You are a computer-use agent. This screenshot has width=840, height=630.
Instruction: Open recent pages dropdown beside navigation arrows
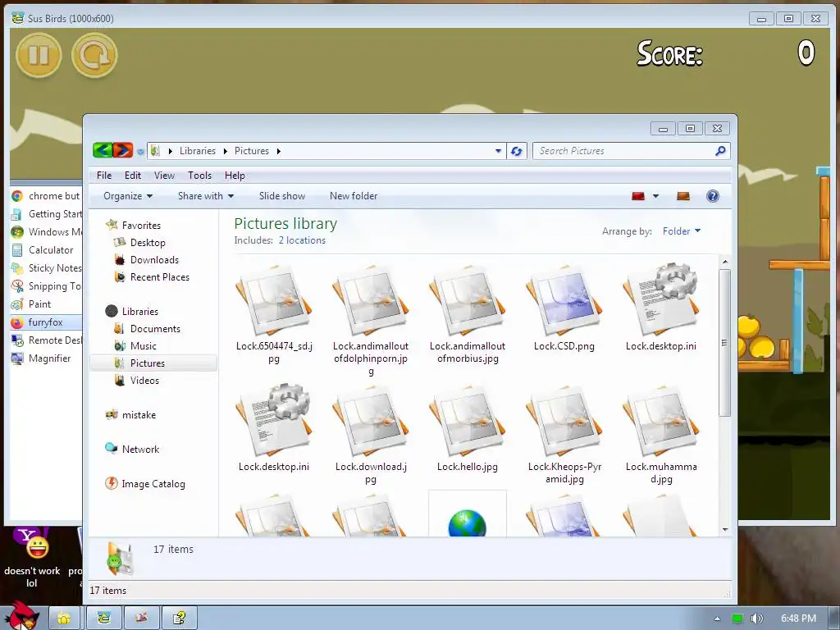tap(140, 152)
